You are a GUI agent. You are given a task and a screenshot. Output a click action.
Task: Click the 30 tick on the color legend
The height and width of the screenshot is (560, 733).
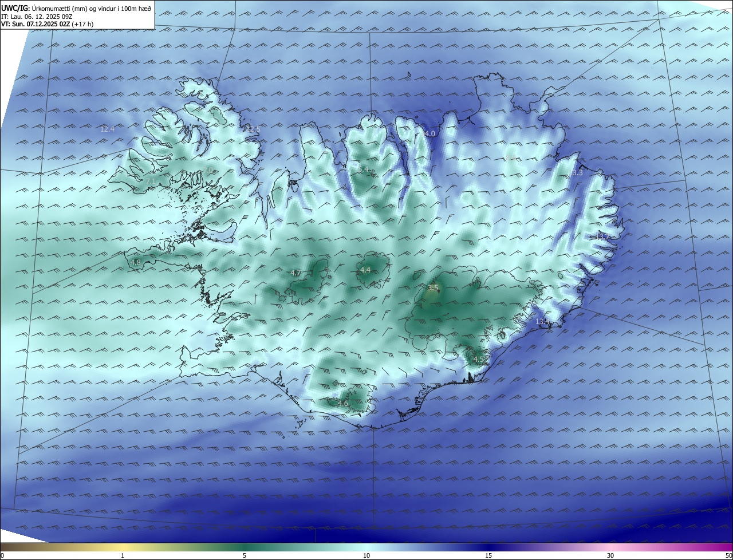coord(610,555)
